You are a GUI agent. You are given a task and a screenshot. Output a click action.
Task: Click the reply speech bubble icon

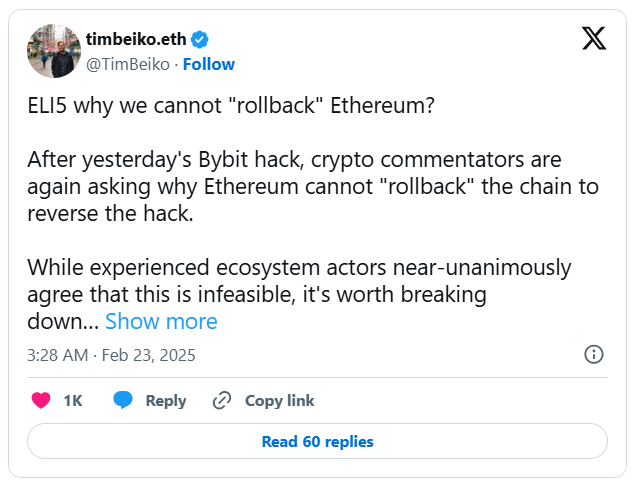pos(123,401)
